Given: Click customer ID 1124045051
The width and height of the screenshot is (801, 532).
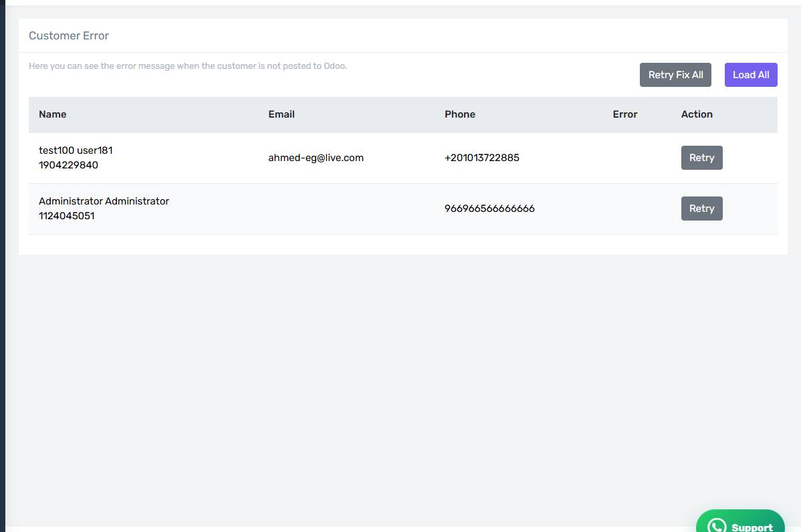Looking at the screenshot, I should coord(66,216).
